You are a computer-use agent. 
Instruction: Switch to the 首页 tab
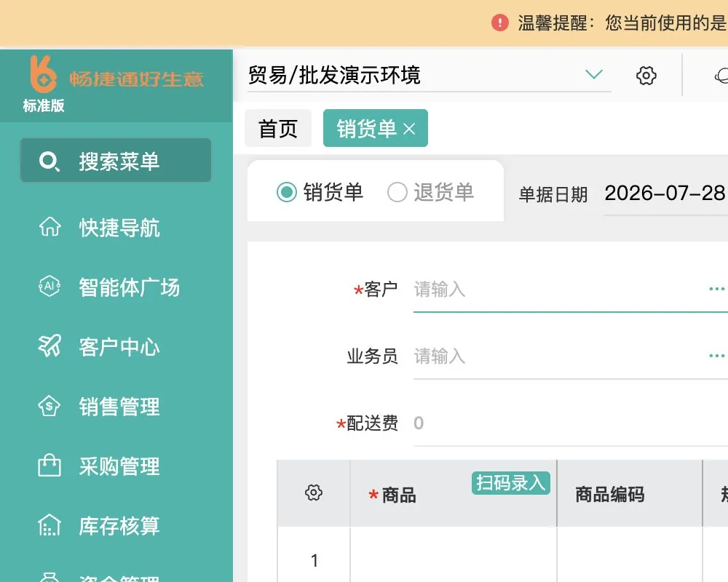point(278,129)
